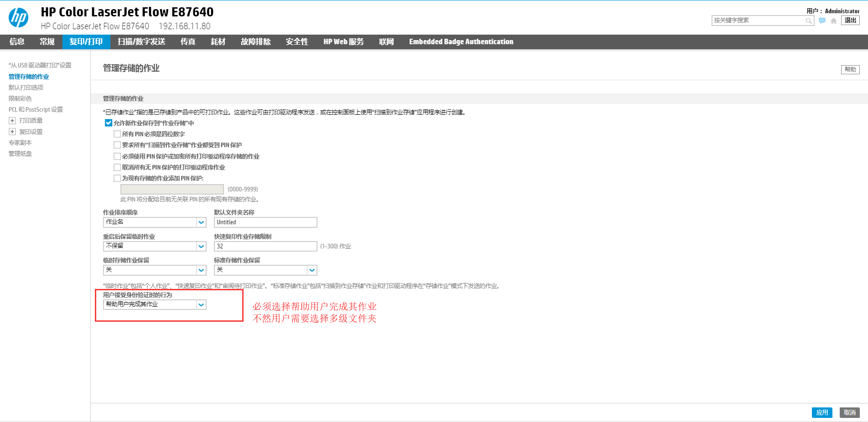Screen dimensions: 868x422
Task: Click the 快速复印作业存储限制 field
Action: pyautogui.click(x=265, y=246)
